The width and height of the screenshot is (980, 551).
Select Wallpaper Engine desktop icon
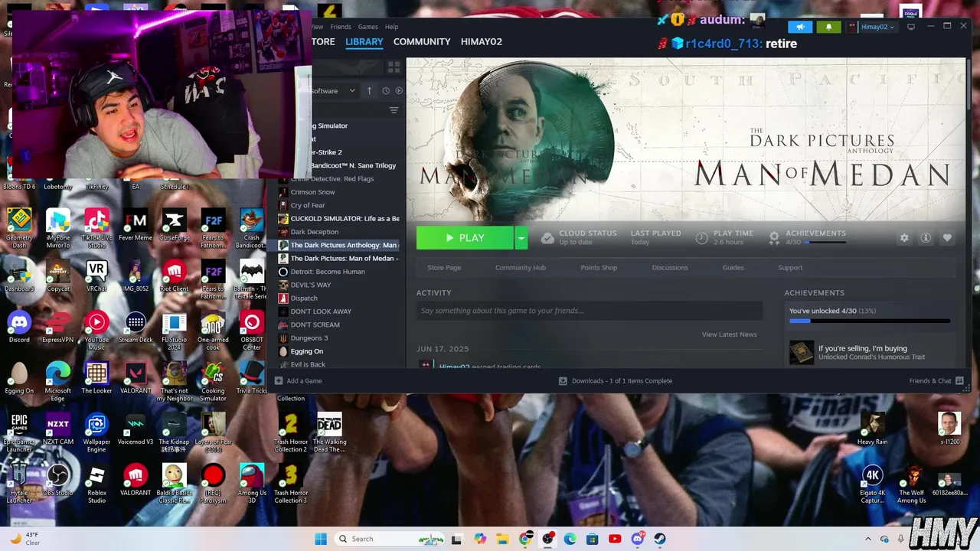tap(96, 432)
